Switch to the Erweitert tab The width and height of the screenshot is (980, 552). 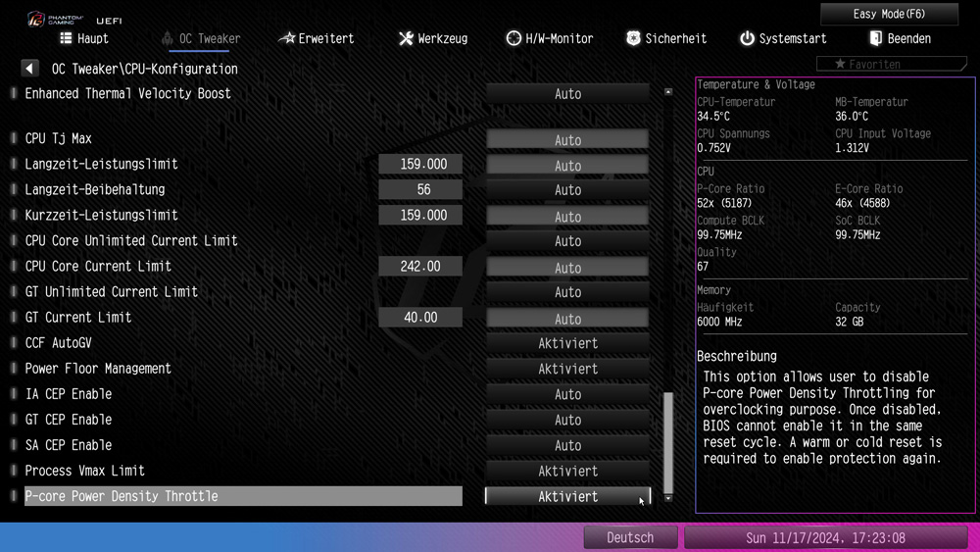317,38
